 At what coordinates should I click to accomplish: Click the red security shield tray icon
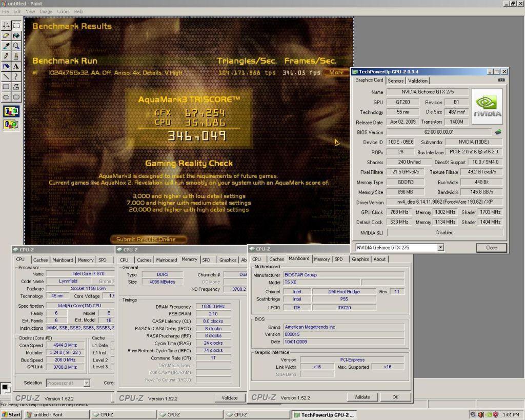(x=496, y=415)
